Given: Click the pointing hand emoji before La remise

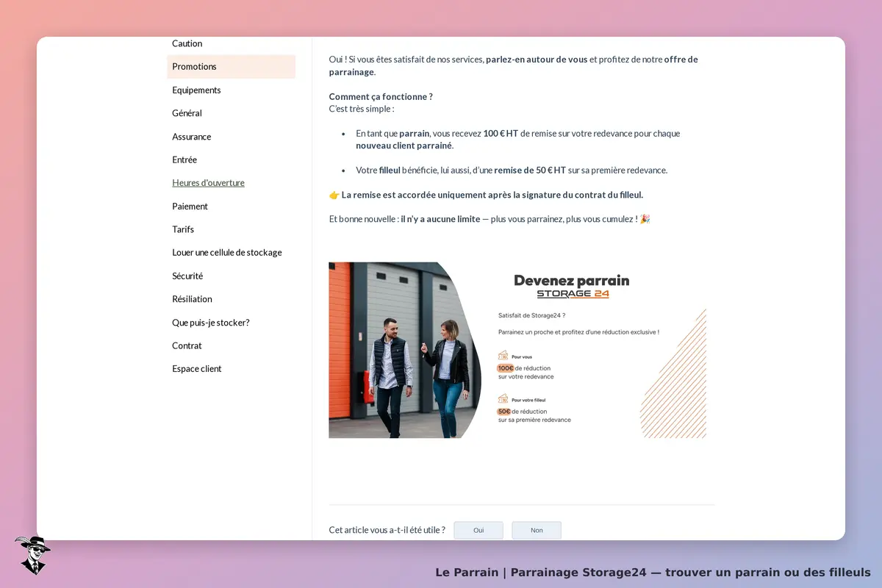Looking at the screenshot, I should [x=334, y=195].
